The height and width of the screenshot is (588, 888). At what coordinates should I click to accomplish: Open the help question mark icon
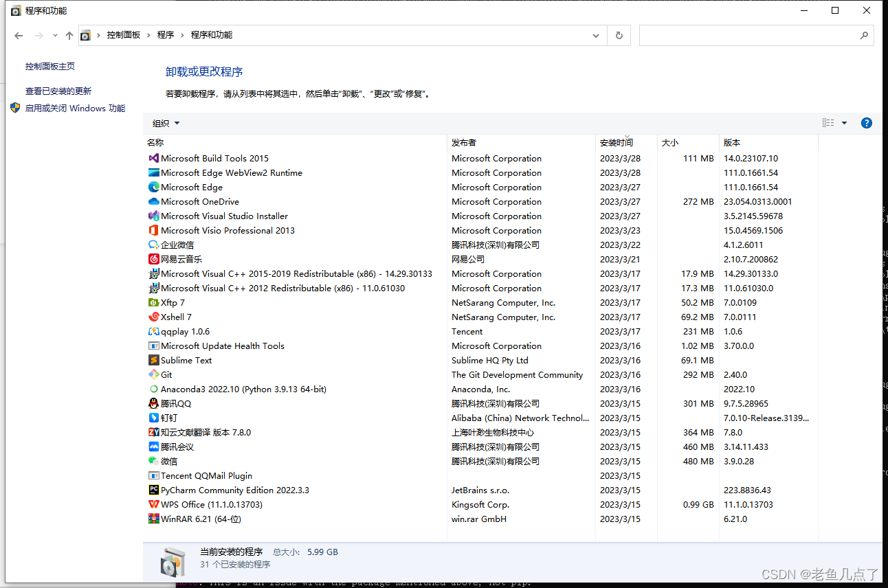pos(866,123)
